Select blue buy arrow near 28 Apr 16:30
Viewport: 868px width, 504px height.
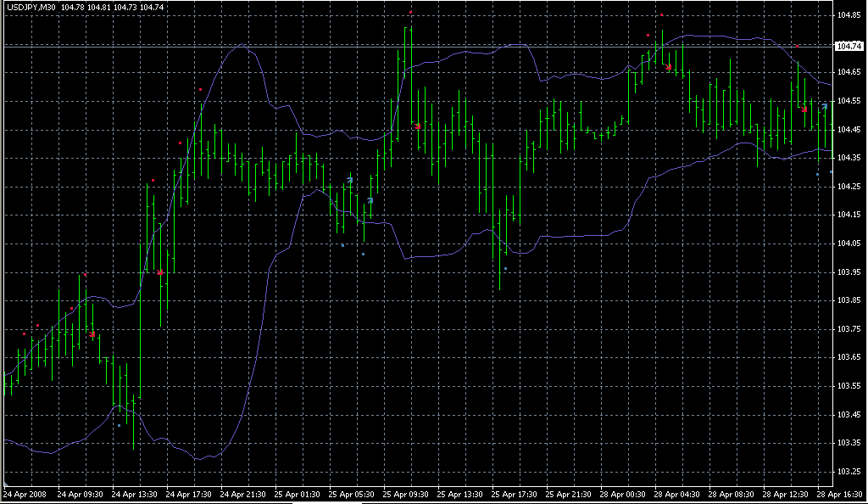825,106
